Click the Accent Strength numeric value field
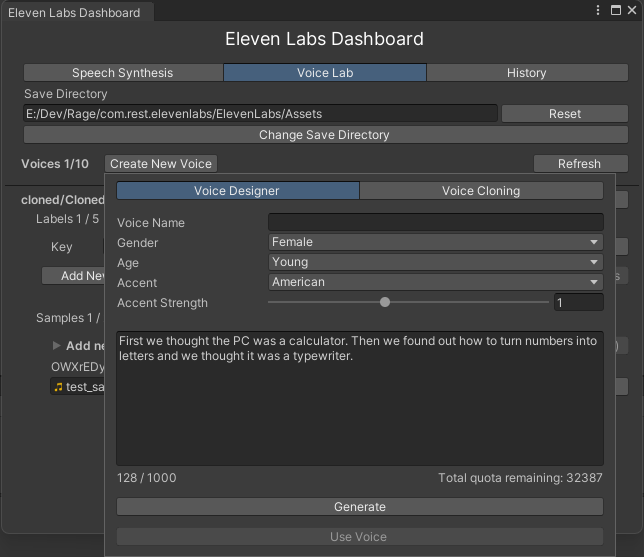Screen dimensions: 644x557 click(x=578, y=302)
